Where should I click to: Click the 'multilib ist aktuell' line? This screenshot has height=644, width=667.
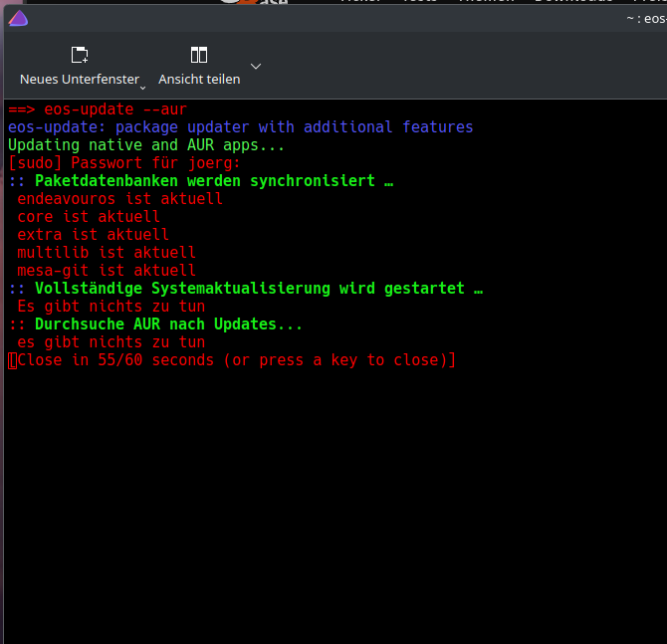coord(107,252)
